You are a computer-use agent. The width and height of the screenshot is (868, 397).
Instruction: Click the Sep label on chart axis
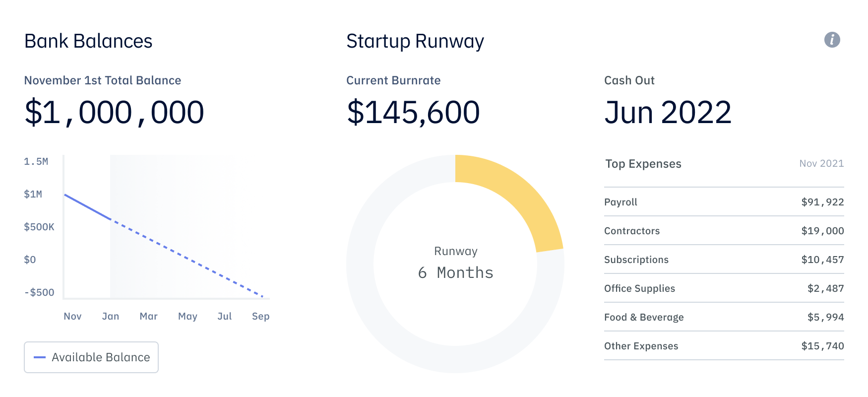[260, 316]
